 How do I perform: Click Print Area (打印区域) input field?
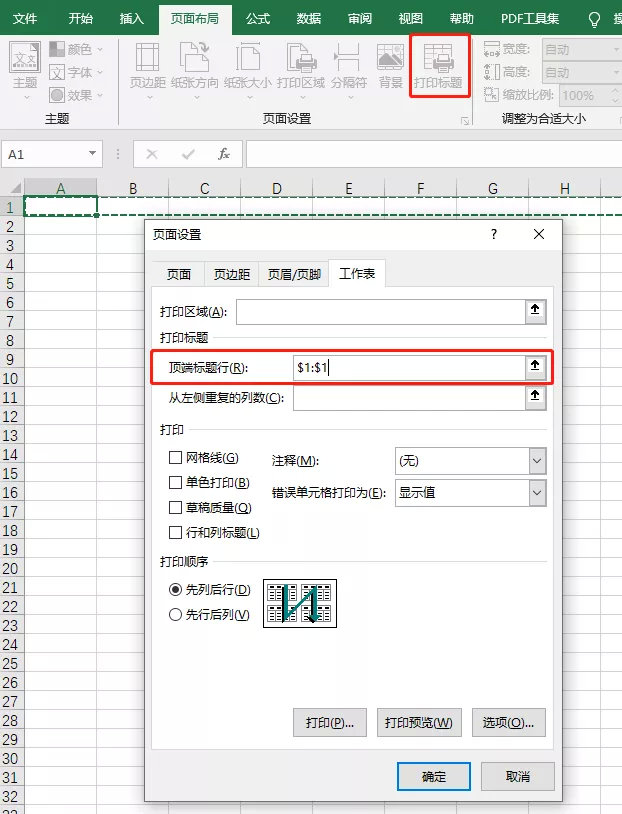click(381, 311)
